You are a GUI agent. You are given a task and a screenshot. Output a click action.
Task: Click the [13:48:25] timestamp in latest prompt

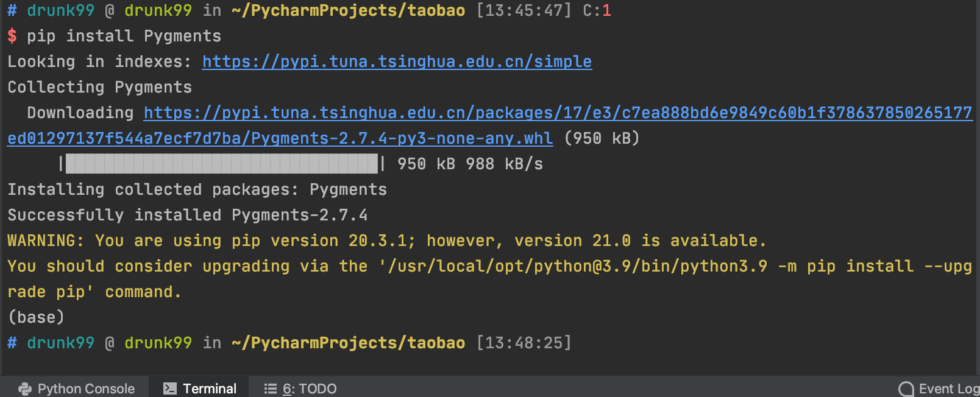pyautogui.click(x=524, y=343)
